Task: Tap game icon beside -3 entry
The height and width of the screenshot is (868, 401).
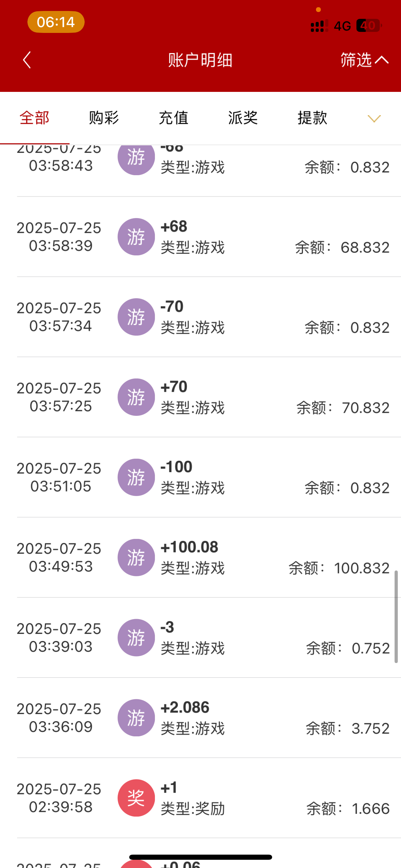Action: tap(136, 638)
